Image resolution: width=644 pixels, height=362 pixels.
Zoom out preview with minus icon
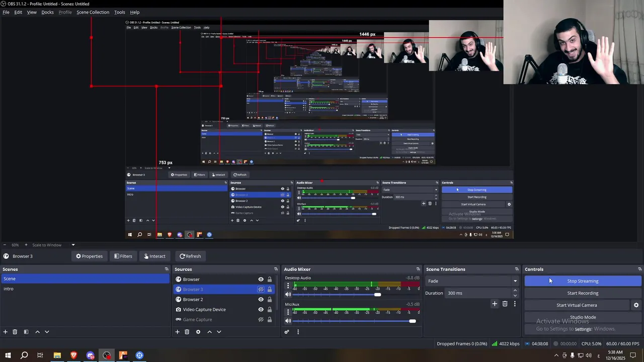tap(5, 245)
